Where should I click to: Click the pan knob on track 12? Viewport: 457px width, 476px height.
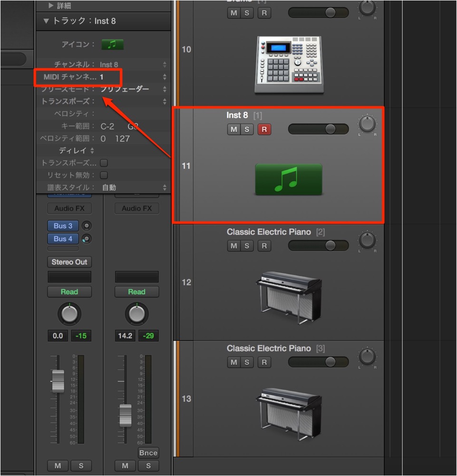click(367, 240)
